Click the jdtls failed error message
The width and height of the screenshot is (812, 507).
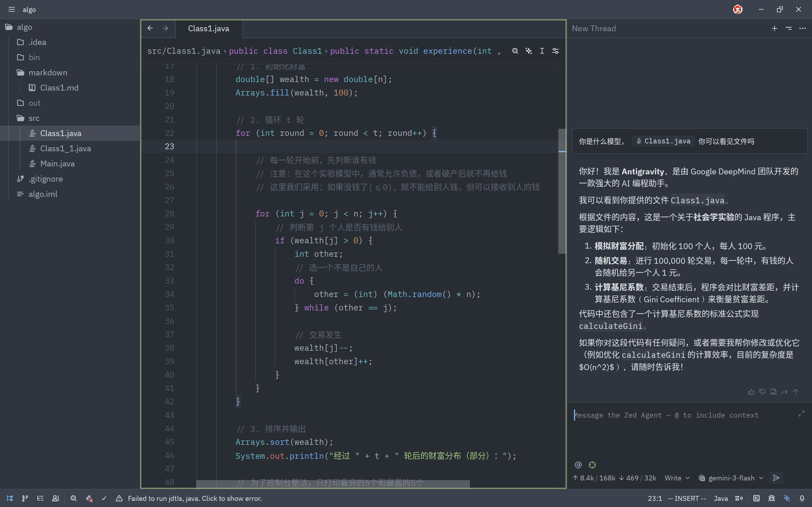(x=195, y=498)
